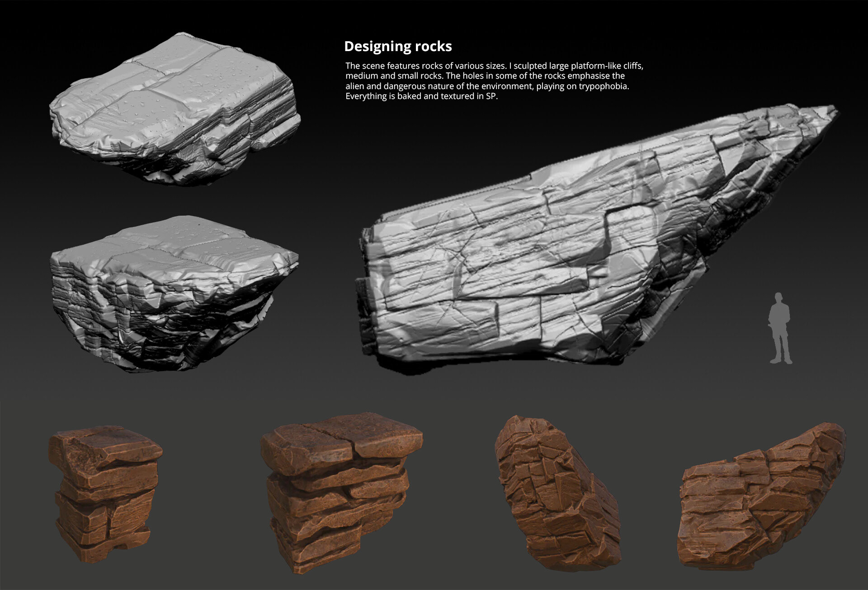Click the first line of the description paragraph

coord(494,66)
